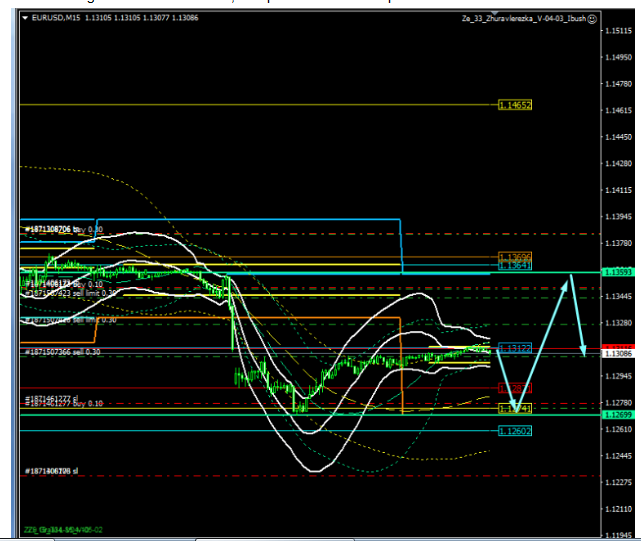The height and width of the screenshot is (541, 641).
Task: Select the cyan 1.13593 price tag on scale
Action: point(616,272)
